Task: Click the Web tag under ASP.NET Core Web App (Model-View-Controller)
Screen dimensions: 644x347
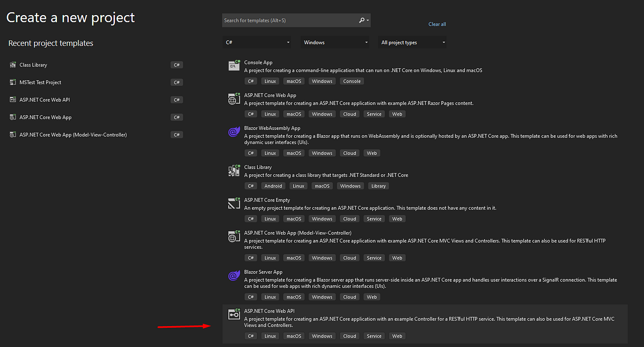Action: pos(397,258)
